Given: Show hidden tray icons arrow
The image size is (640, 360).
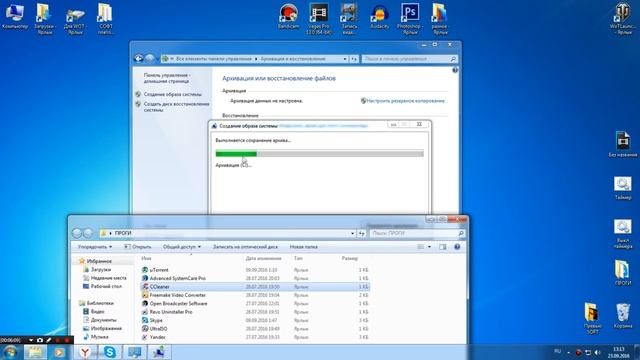Looking at the screenshot, I should [x=569, y=352].
